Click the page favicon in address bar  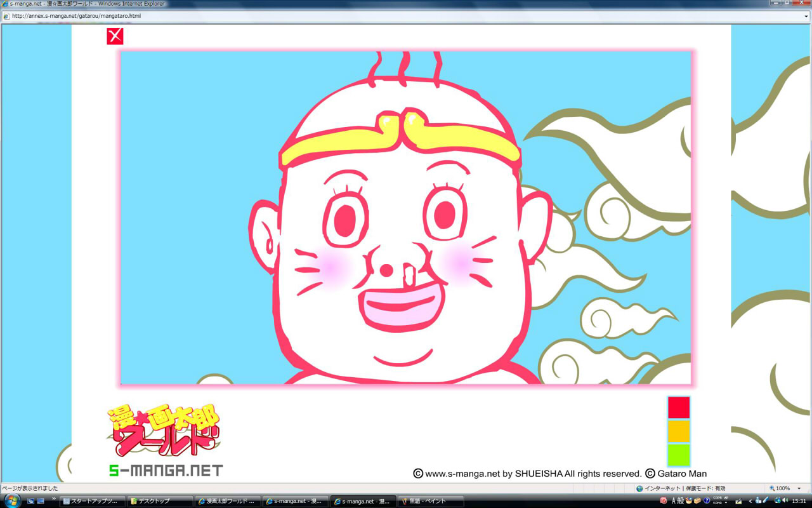click(x=6, y=16)
